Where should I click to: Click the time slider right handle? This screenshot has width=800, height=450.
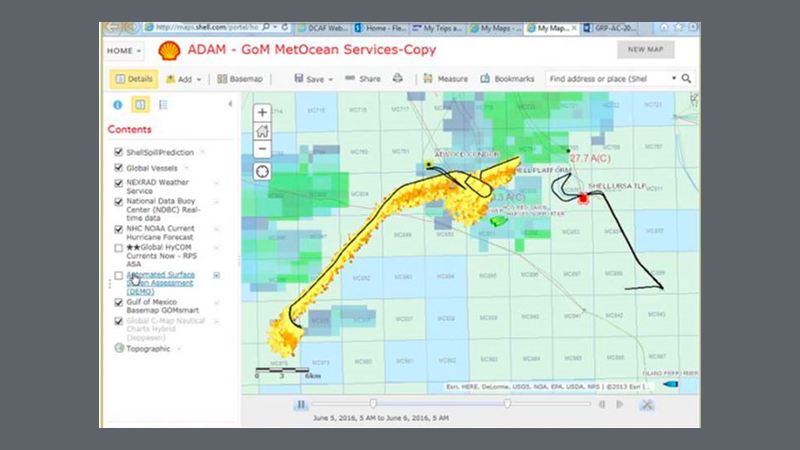[x=507, y=404]
